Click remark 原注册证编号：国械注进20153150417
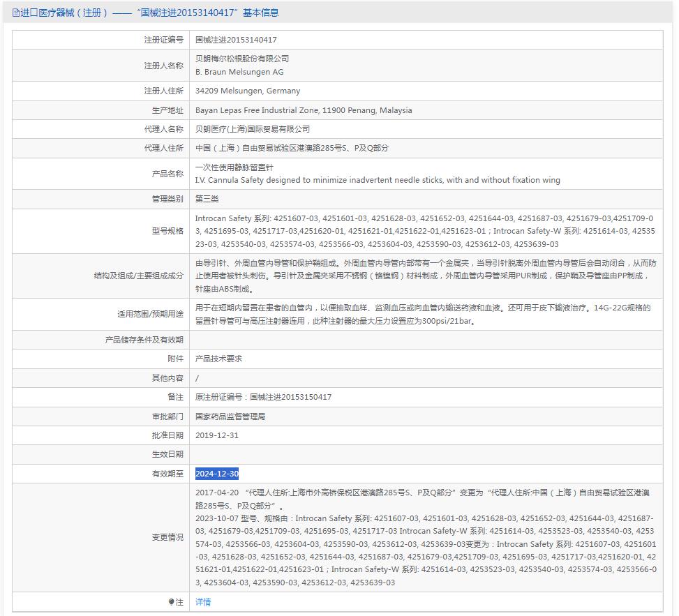The image size is (679, 616). pos(263,397)
